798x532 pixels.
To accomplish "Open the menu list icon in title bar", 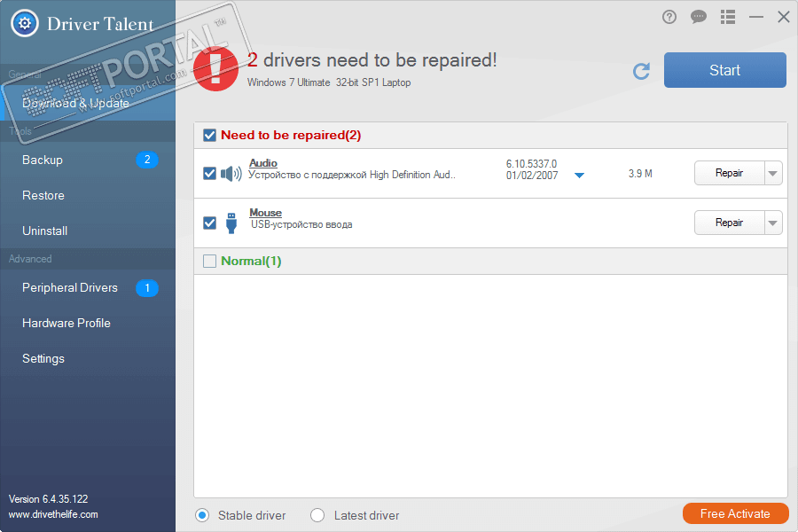I will point(728,18).
